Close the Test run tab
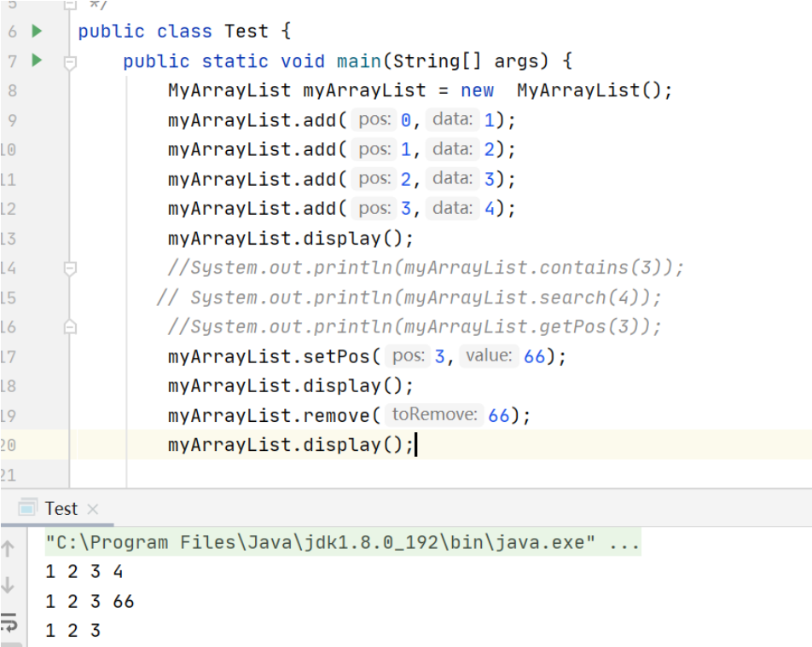Screen dimensions: 812x647 click(x=93, y=509)
